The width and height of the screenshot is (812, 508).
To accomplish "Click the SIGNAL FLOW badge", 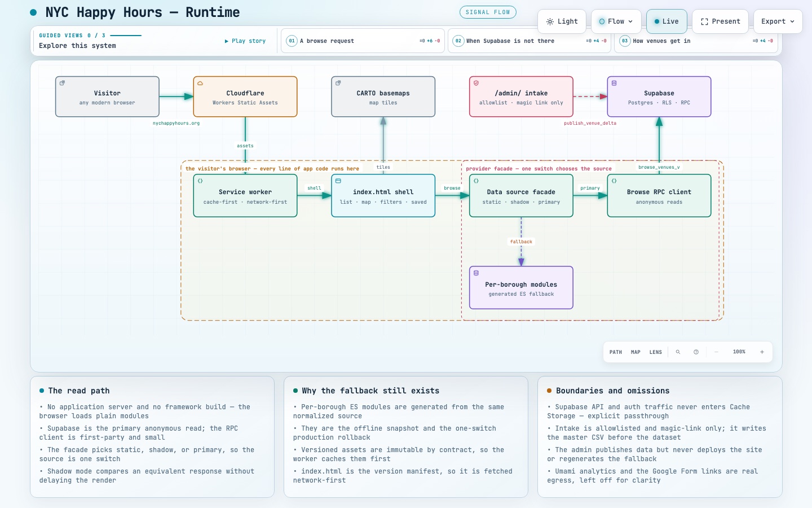I will [x=488, y=12].
